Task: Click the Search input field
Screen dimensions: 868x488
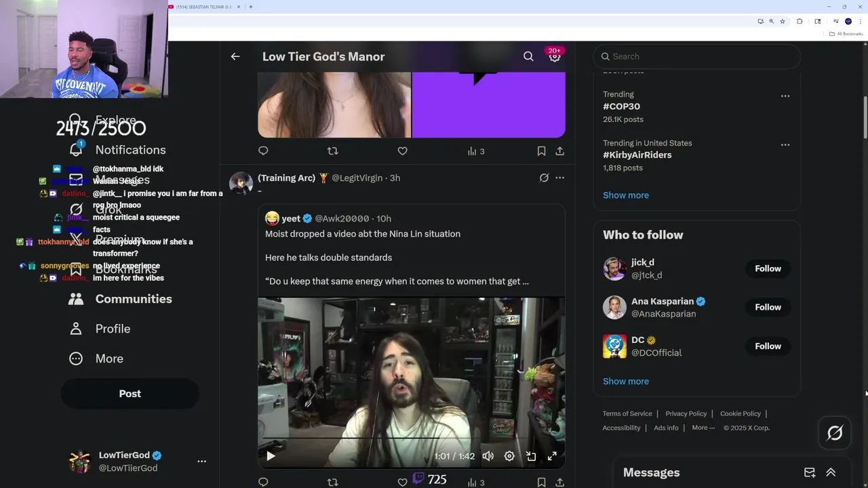Action: click(696, 56)
